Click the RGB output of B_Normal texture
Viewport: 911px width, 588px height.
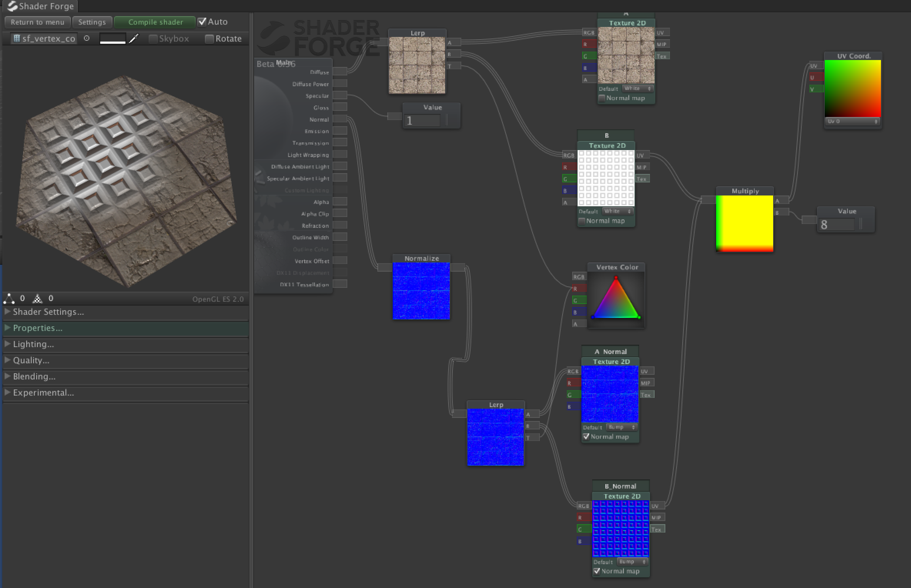(x=584, y=506)
